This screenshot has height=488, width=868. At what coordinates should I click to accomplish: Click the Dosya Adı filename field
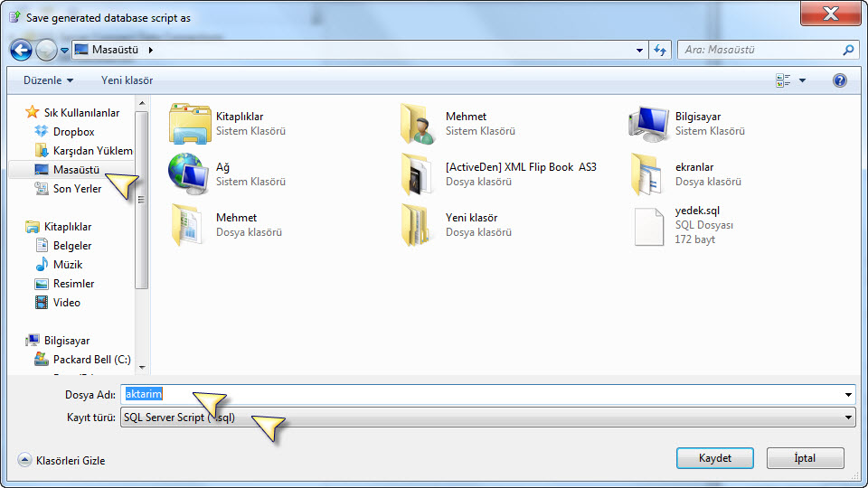(482, 395)
